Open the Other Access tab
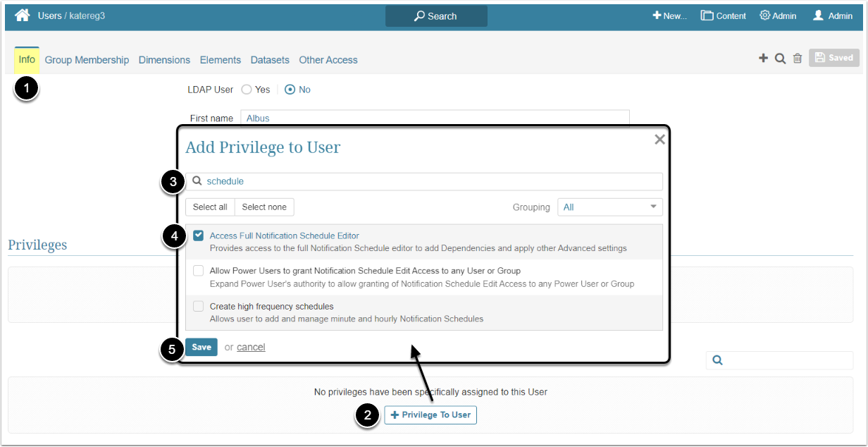 coord(328,60)
